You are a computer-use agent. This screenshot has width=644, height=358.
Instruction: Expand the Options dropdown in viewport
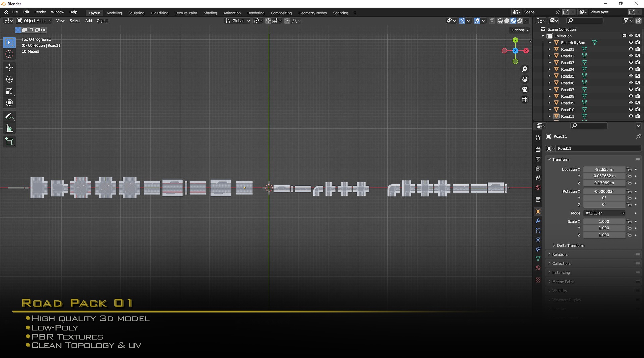tap(520, 30)
